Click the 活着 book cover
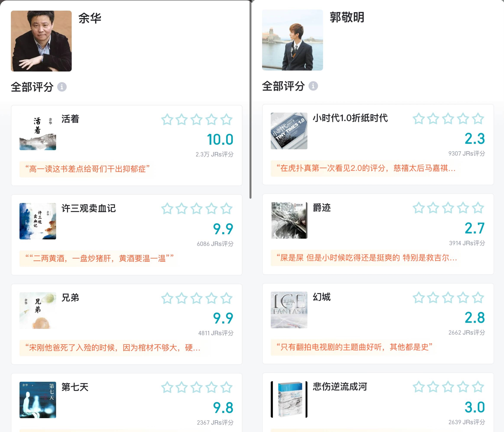This screenshot has height=432, width=504. (38, 132)
